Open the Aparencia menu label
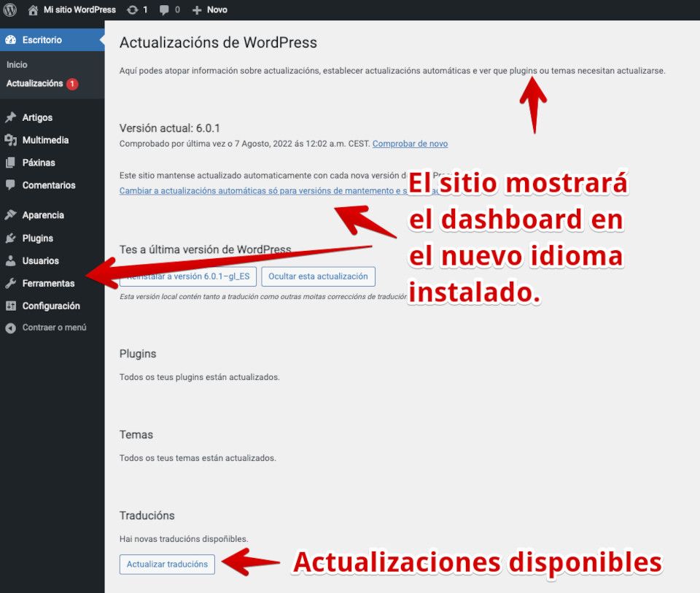The height and width of the screenshot is (593, 700). 43,215
